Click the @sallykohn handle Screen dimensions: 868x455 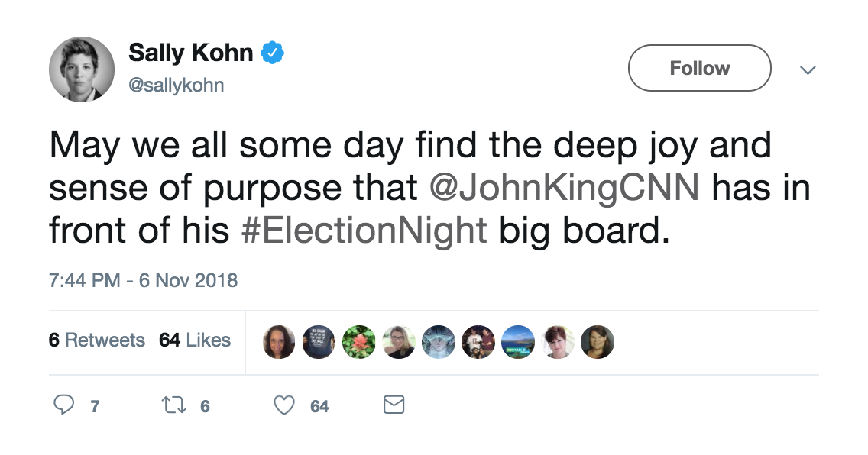pyautogui.click(x=177, y=85)
